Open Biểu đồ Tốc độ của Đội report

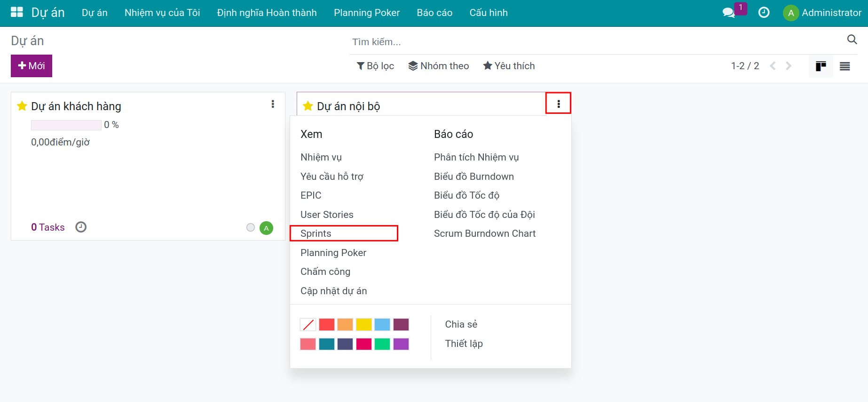484,215
